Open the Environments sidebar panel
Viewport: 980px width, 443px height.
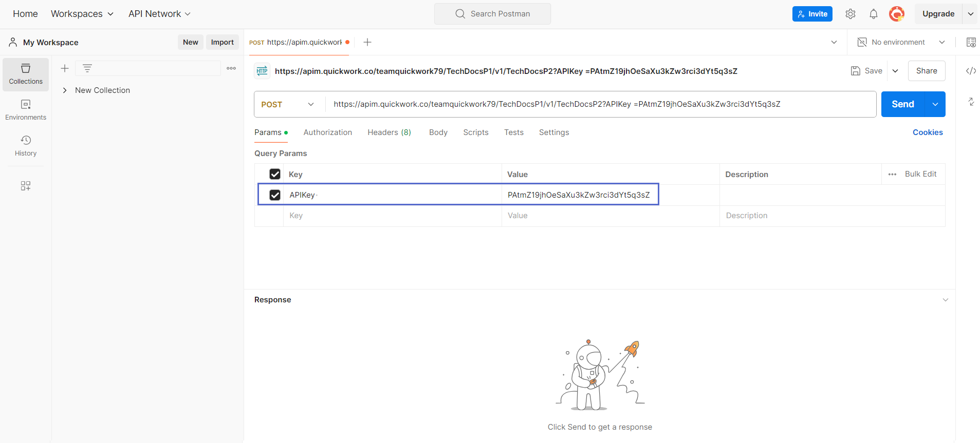(26, 110)
